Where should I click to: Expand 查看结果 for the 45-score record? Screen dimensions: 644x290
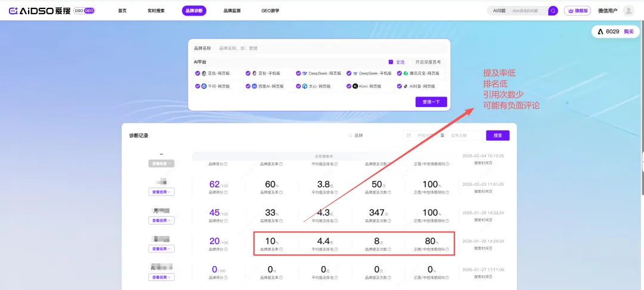coord(161,220)
